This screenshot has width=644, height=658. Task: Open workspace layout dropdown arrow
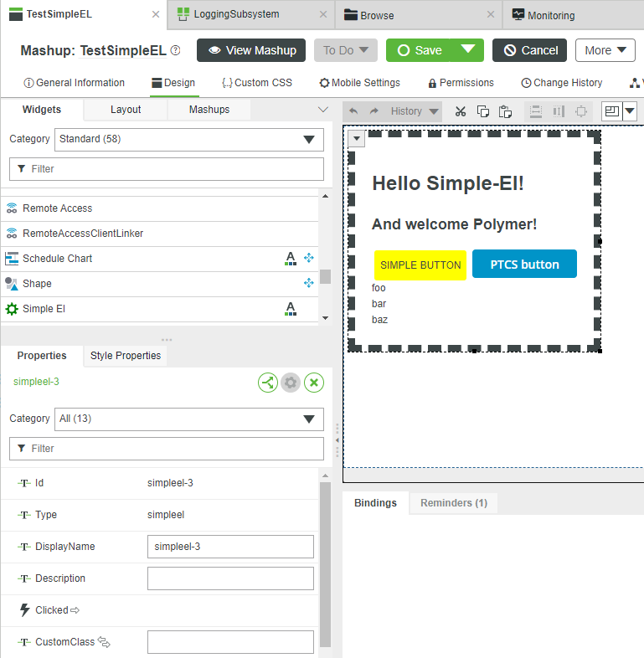coord(630,111)
